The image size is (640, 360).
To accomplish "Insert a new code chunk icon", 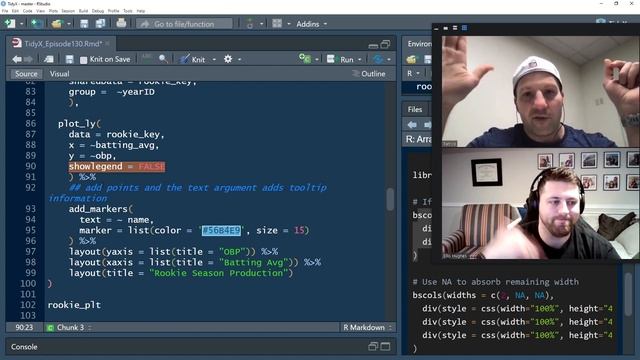I will (x=304, y=59).
